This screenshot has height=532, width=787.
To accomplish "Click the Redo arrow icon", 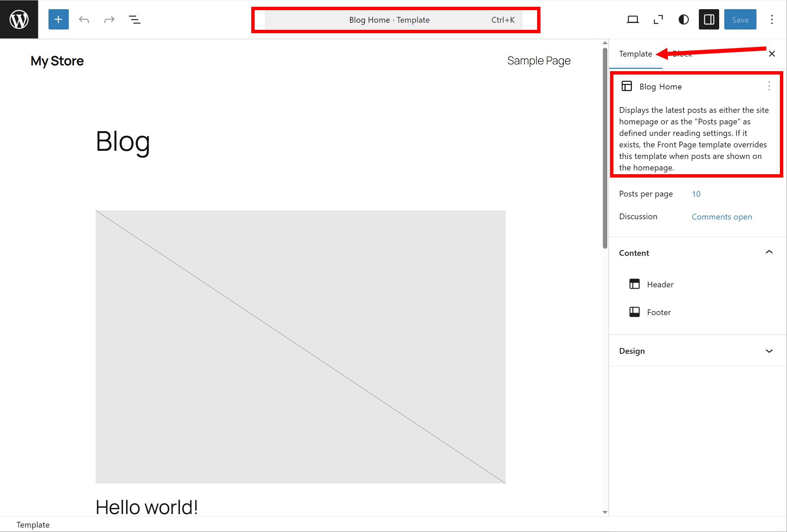I will [x=109, y=20].
